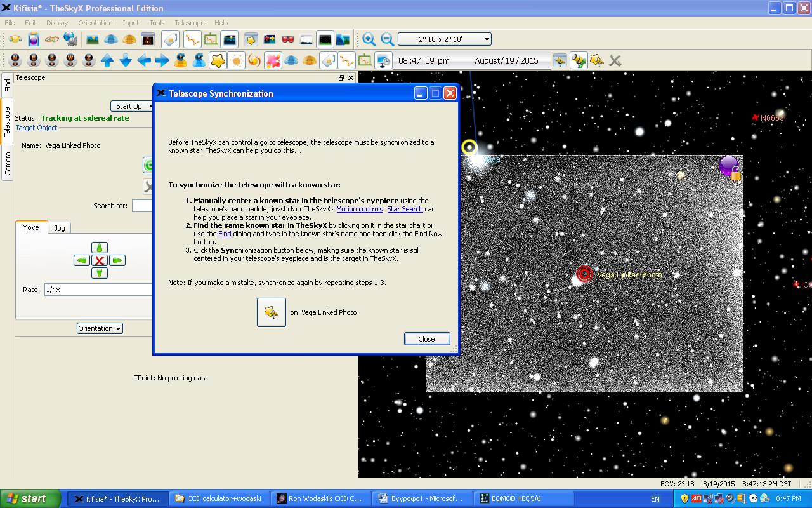Viewport: 812px width, 508px height.
Task: Open the Rate 1/4x dropdown
Action: [98, 289]
